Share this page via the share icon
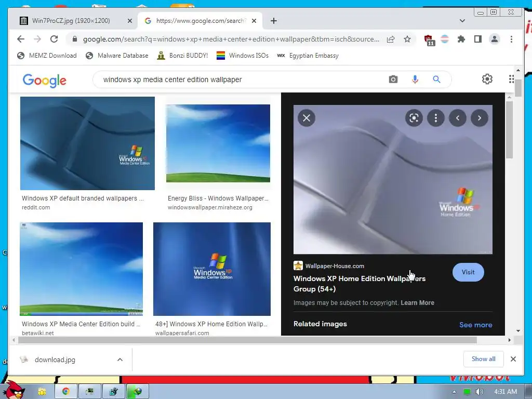 point(391,39)
